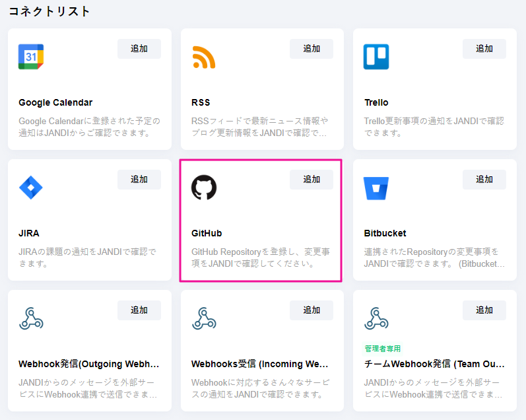Click Team Webhook card's JANDIからのメッセージ description
The image size is (526, 420).
pos(434,388)
